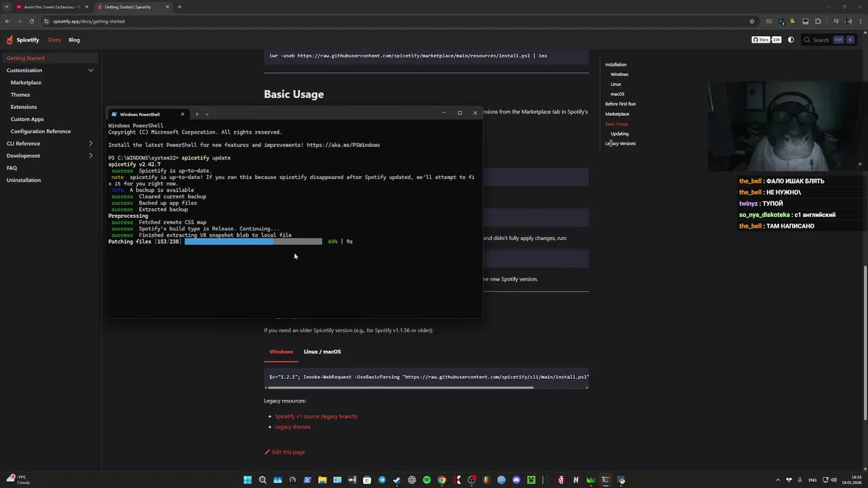Open a new browser tab
Screen dimensions: 868x488
pos(180,7)
